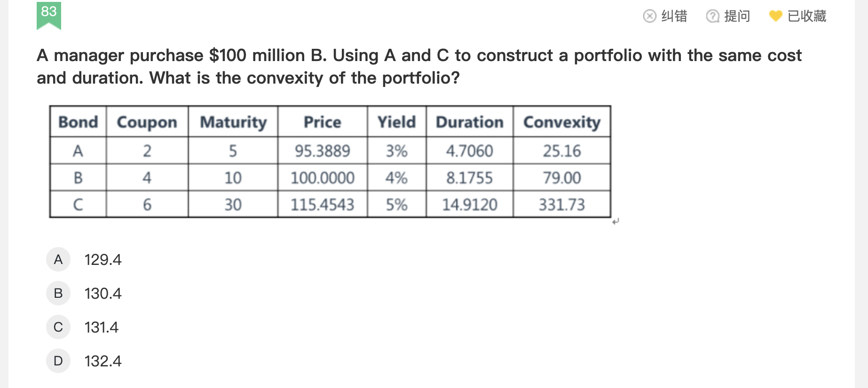
Task: Click the 已收藏 favorited label
Action: click(x=807, y=16)
